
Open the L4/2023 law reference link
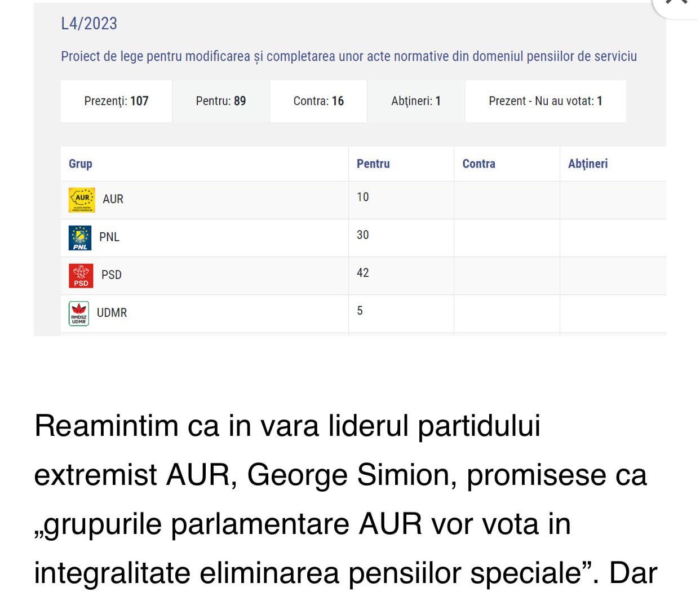[89, 24]
